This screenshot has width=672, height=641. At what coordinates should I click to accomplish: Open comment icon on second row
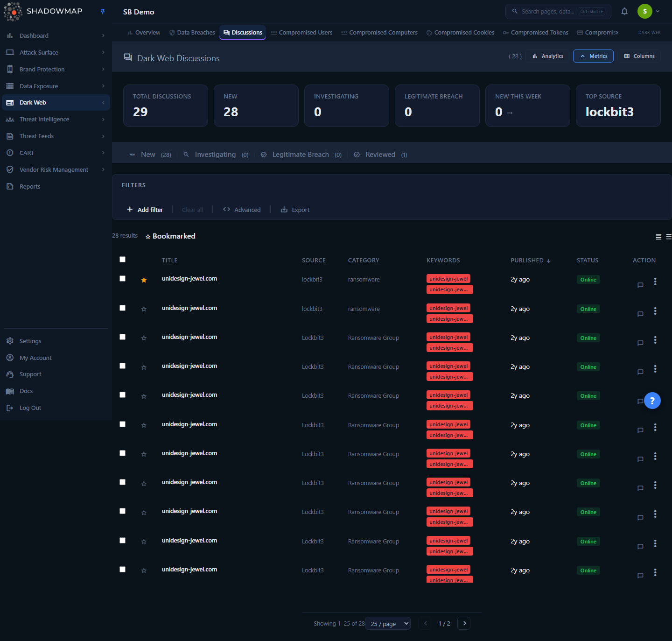click(640, 314)
